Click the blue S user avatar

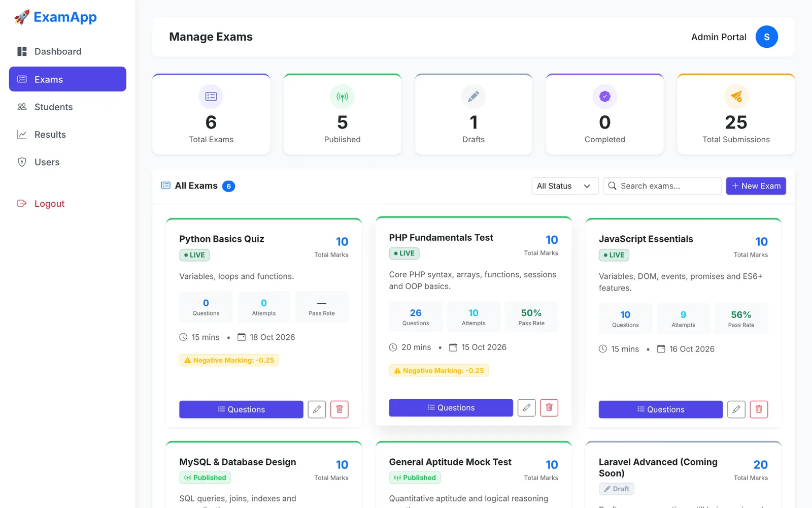(x=766, y=37)
